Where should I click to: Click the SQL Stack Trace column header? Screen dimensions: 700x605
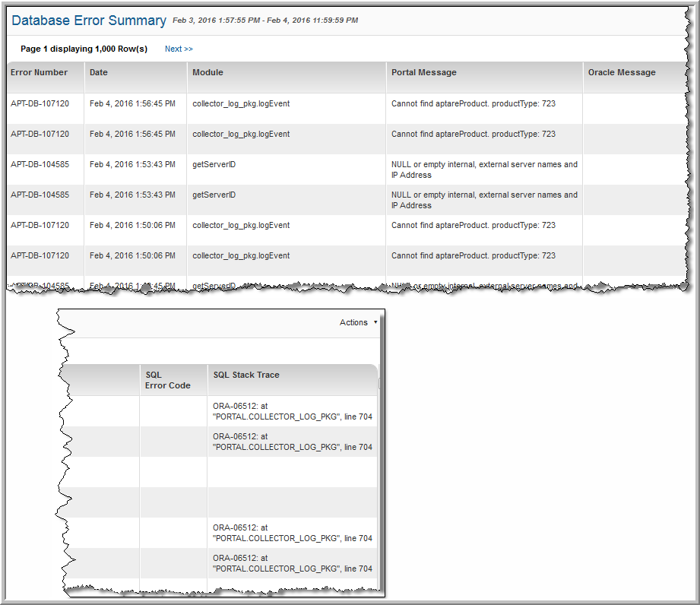pos(245,375)
